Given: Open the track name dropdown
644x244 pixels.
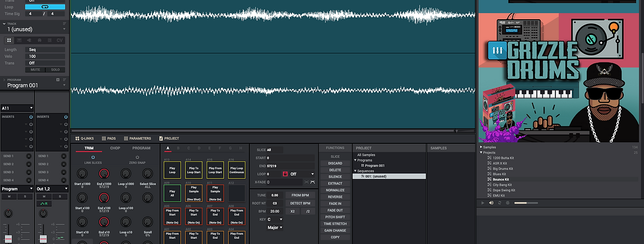Looking at the screenshot, I should click(x=65, y=30).
